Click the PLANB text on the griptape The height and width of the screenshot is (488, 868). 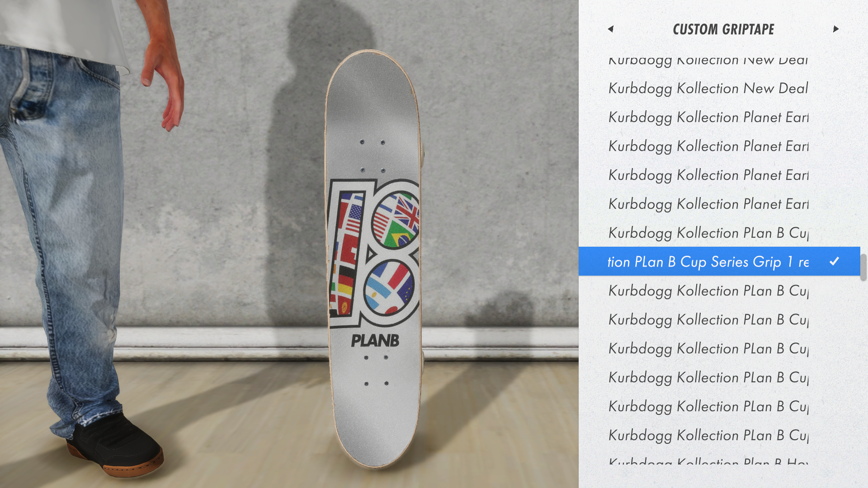[375, 341]
